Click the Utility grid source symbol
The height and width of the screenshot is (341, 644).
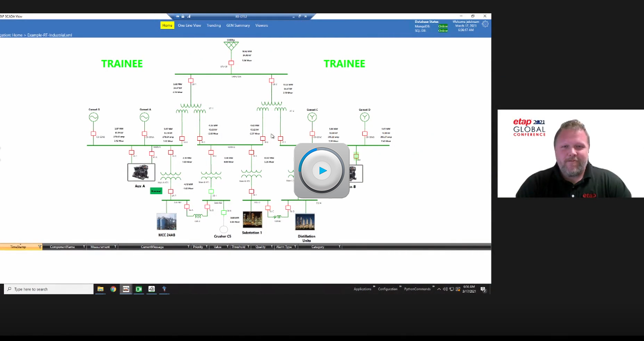click(x=231, y=46)
